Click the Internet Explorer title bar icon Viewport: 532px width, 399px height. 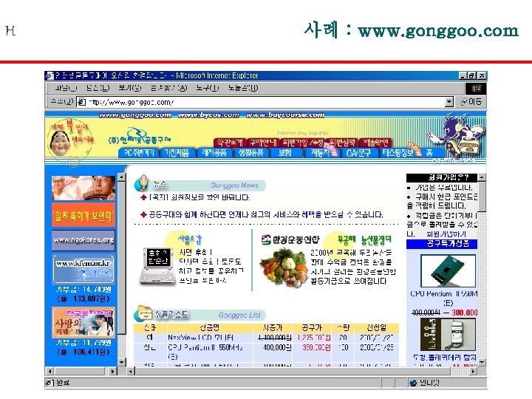tap(50, 75)
